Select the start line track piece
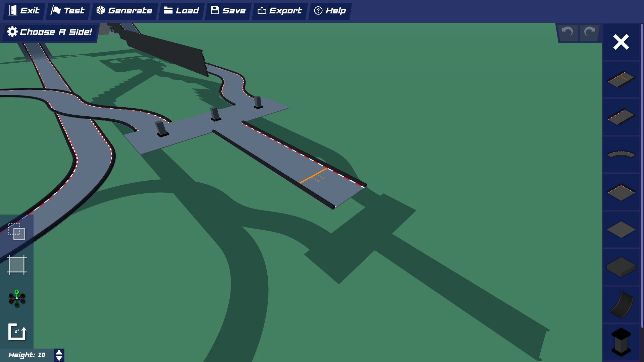This screenshot has height=362, width=644. click(621, 79)
